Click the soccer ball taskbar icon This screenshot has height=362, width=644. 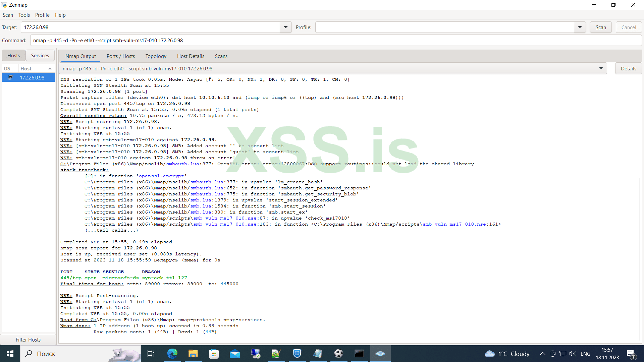point(338,354)
